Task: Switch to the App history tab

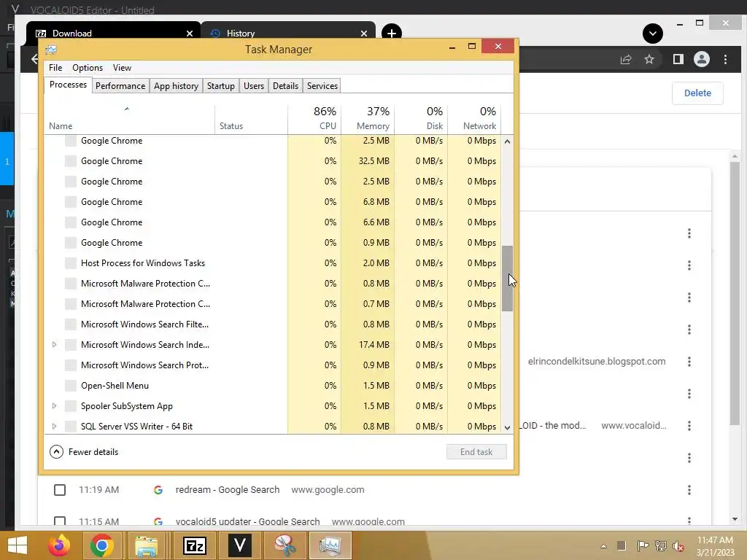Action: coord(176,86)
